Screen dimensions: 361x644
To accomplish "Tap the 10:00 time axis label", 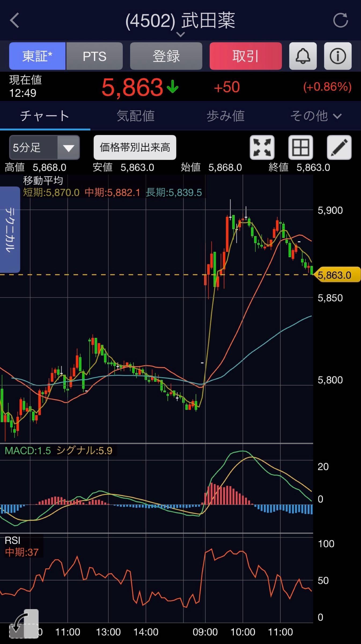I will pyautogui.click(x=243, y=632).
